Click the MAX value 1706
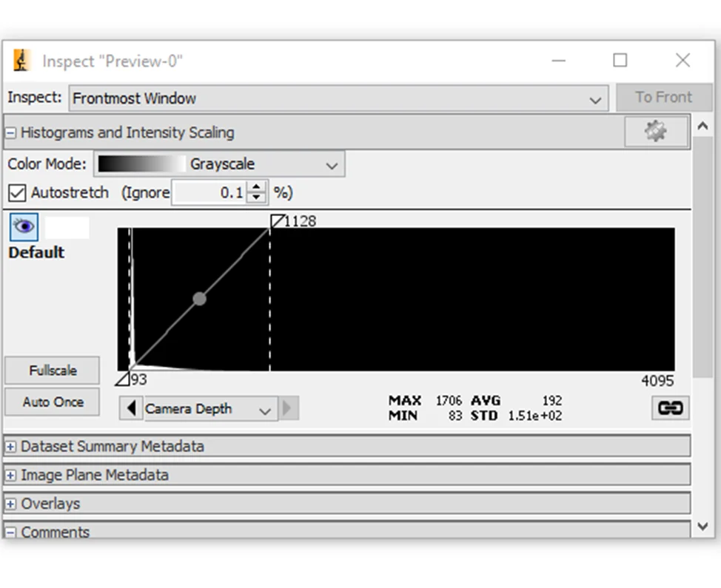721x588 pixels. click(x=449, y=401)
